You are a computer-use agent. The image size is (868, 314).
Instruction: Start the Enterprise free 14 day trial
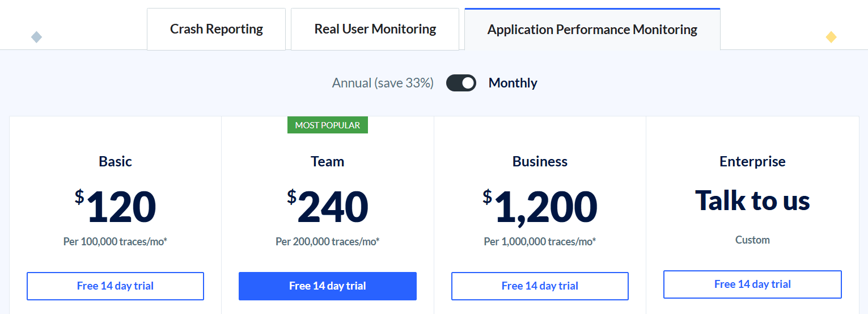[x=752, y=284]
